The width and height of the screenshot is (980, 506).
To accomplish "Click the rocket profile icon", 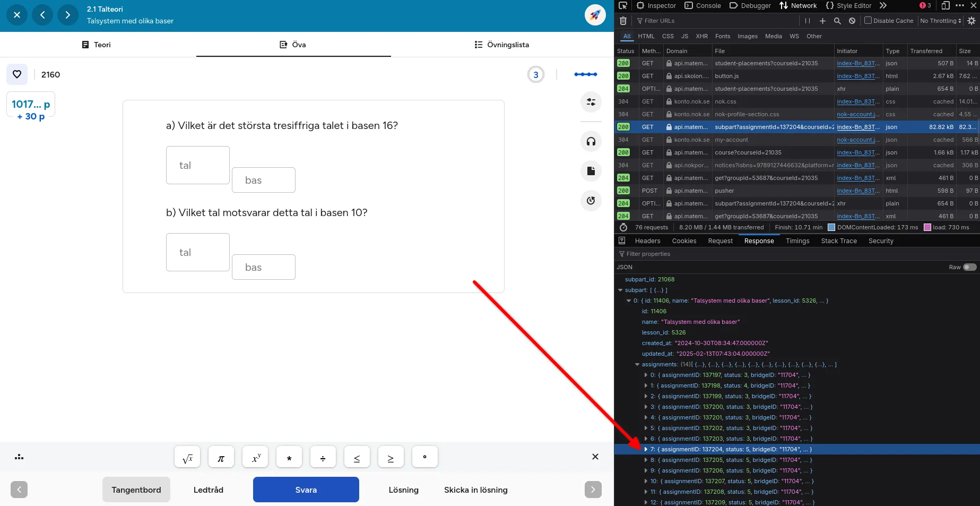I will coord(595,15).
